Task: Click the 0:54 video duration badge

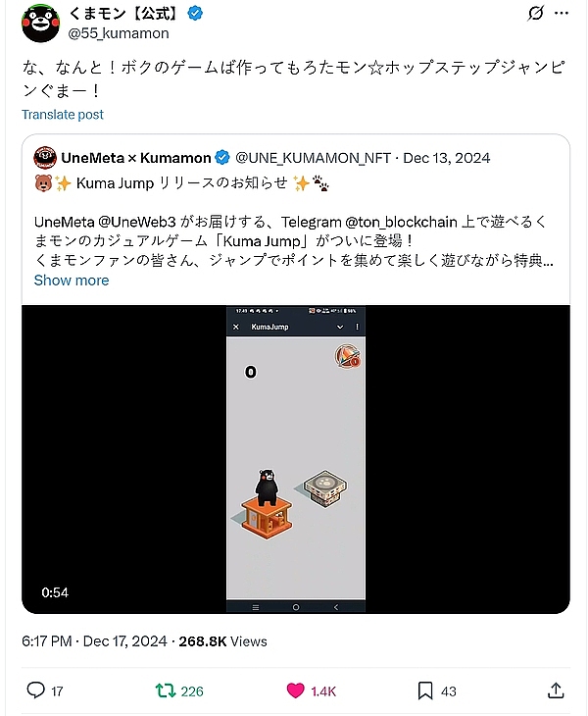Action: click(x=55, y=592)
